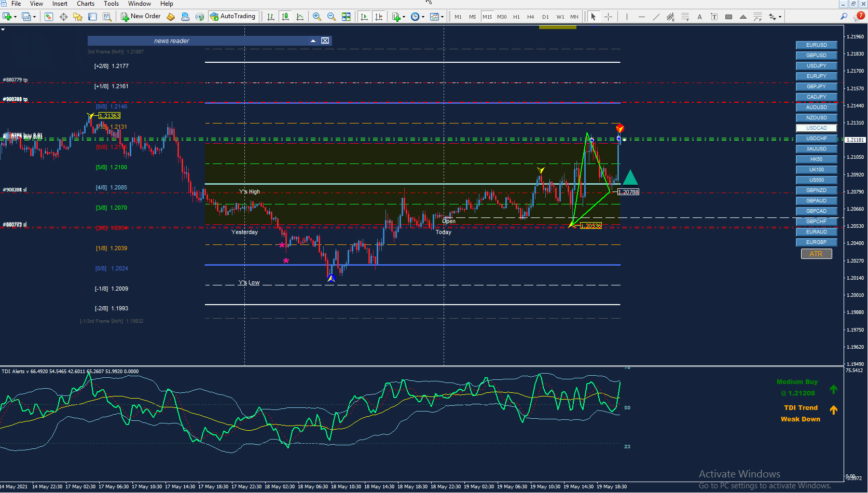Select the Crosshair tool
Image resolution: width=868 pixels, height=493 pixels.
click(x=608, y=17)
